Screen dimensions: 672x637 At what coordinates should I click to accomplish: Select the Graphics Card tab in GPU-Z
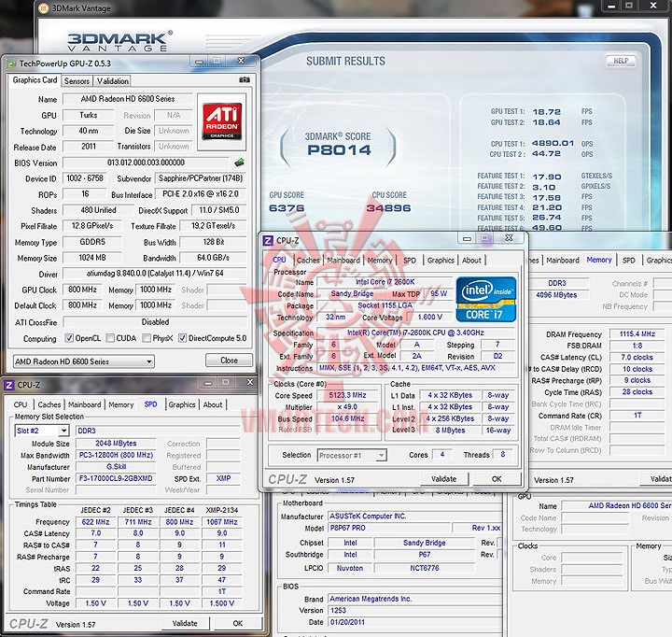(35, 80)
